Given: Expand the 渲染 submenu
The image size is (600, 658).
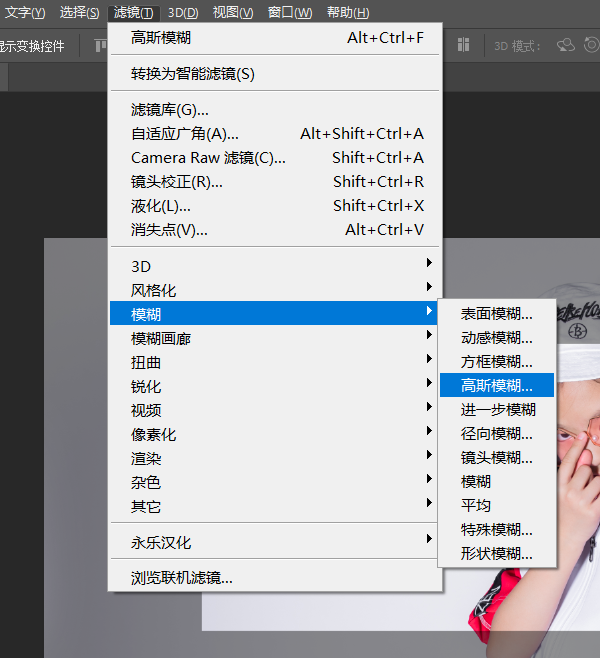Looking at the screenshot, I should (x=274, y=458).
